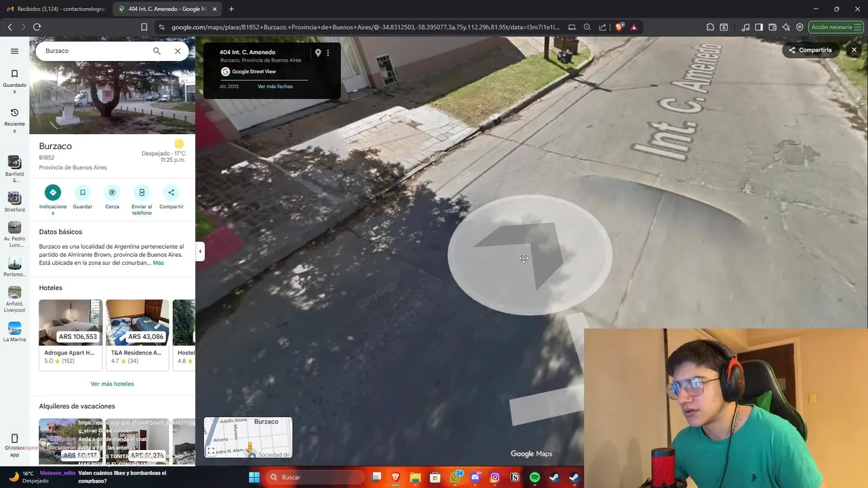Click the Brave Rewards triangle icon

click(x=634, y=27)
